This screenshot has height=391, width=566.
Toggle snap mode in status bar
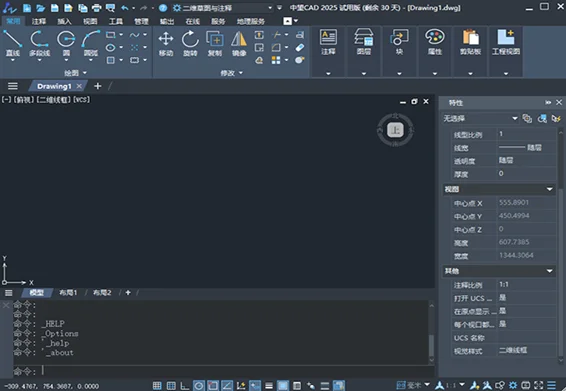[157, 386]
